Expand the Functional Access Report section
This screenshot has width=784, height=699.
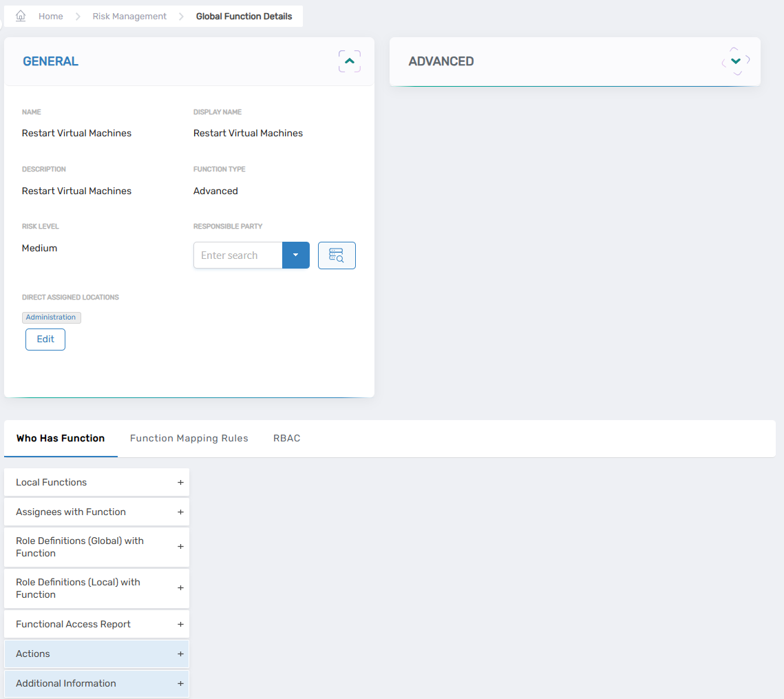180,624
